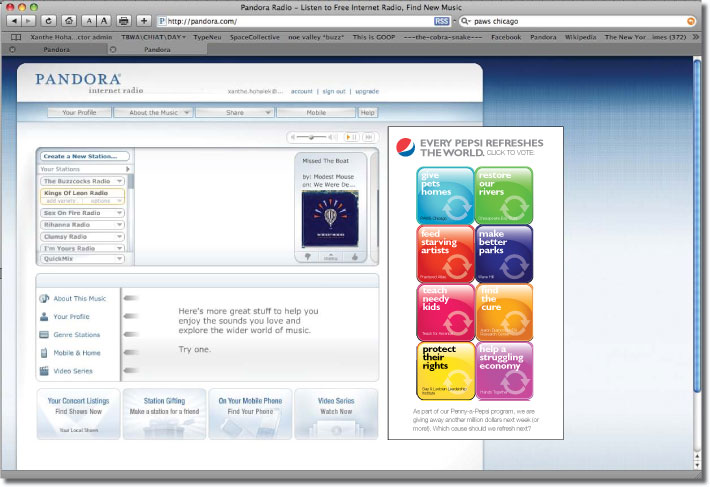Viewport: 710px width, 487px height.
Task: Click the RSS badge in the address bar
Action: coord(441,21)
